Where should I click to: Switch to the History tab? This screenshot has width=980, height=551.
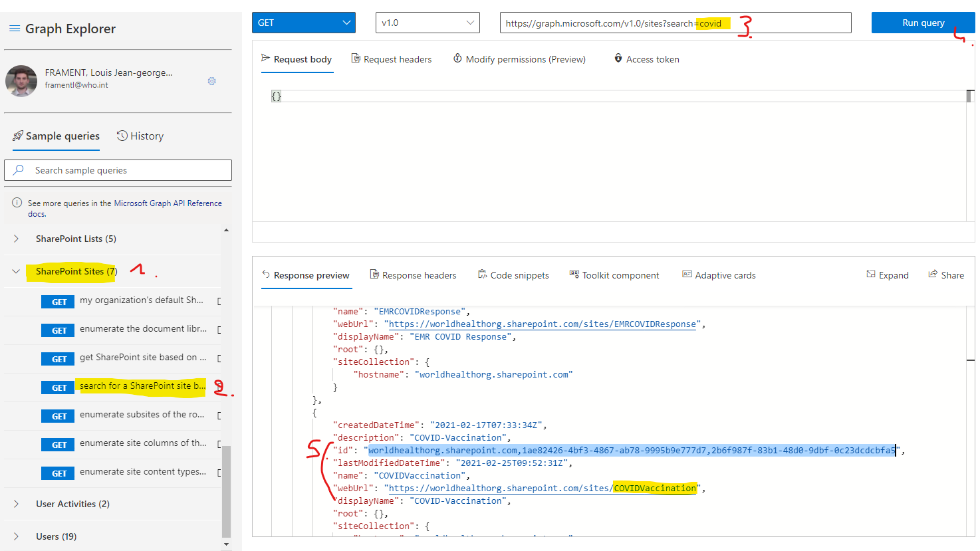[x=140, y=136]
